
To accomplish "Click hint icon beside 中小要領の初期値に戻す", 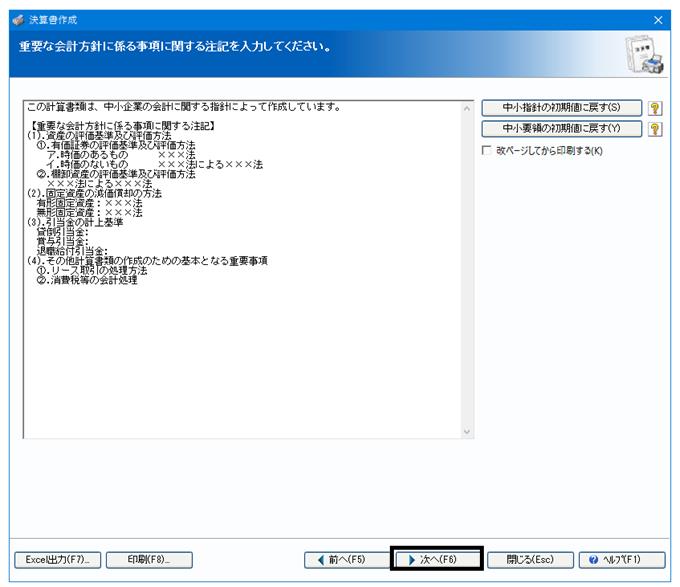I will [x=655, y=129].
